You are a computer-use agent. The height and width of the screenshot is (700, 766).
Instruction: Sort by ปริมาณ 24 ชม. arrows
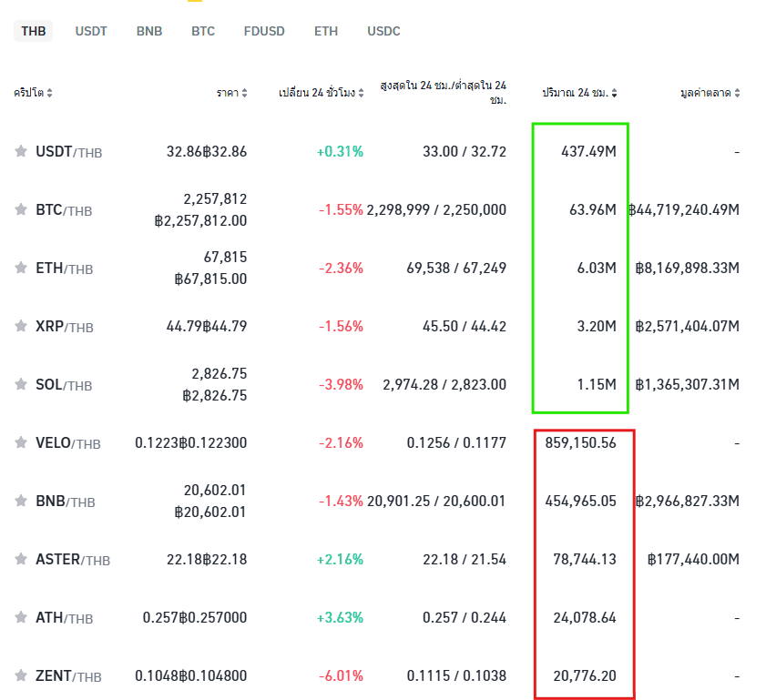[614, 93]
